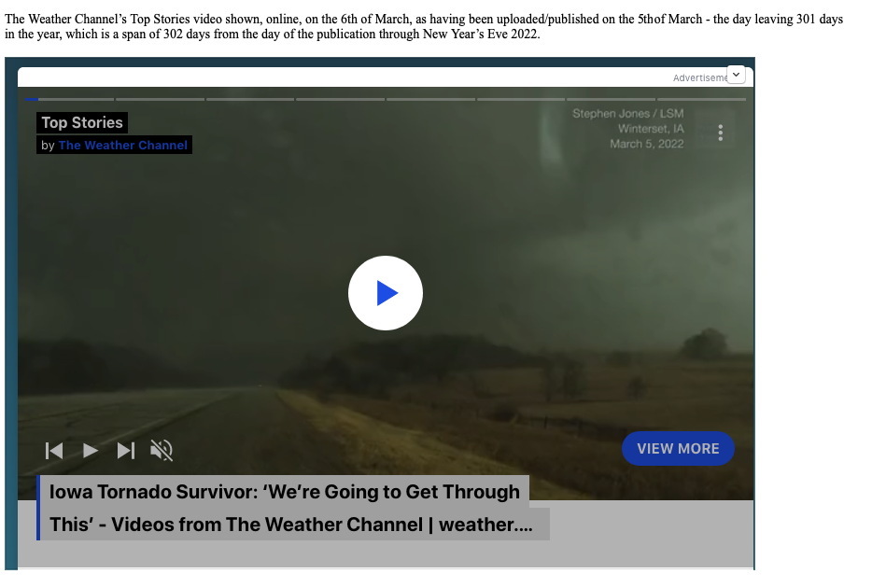Click the Top Stories heading

pyautogui.click(x=82, y=122)
